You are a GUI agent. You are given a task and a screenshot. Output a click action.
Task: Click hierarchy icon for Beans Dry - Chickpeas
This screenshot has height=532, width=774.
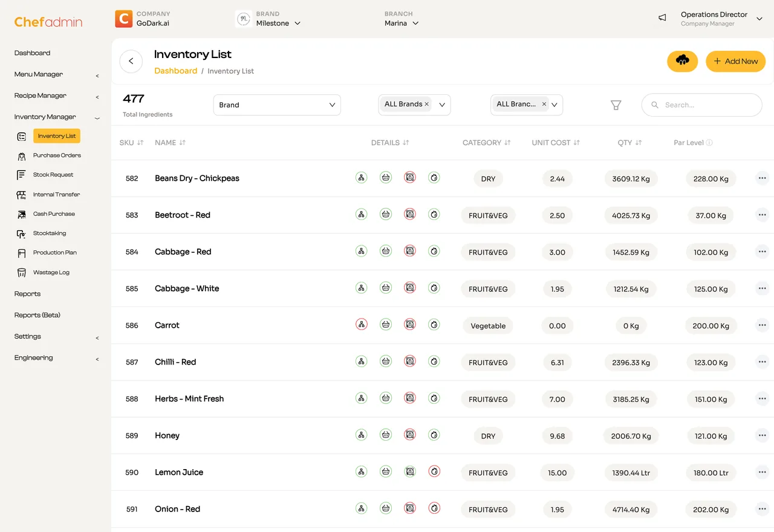point(362,178)
